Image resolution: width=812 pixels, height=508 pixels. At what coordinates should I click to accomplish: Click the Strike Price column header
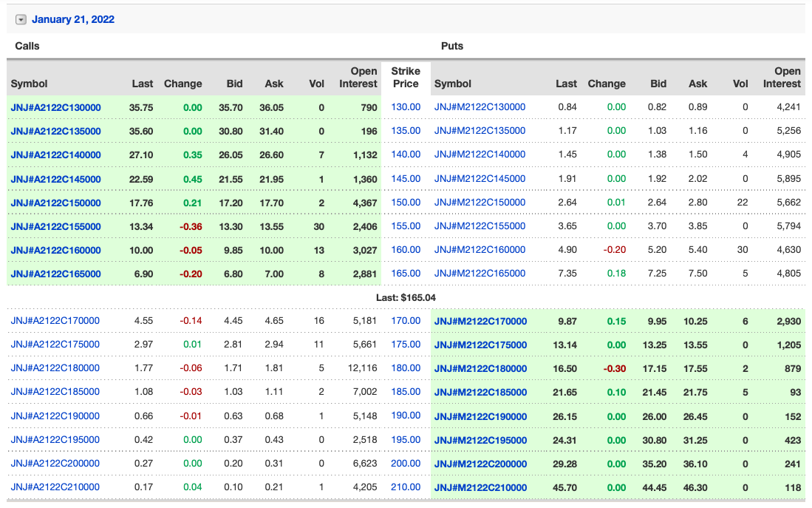point(405,77)
